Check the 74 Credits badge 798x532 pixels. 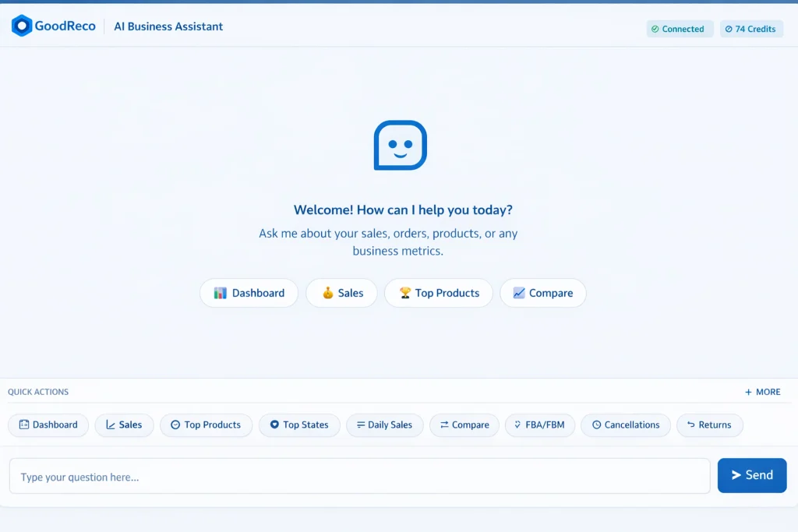(x=751, y=29)
